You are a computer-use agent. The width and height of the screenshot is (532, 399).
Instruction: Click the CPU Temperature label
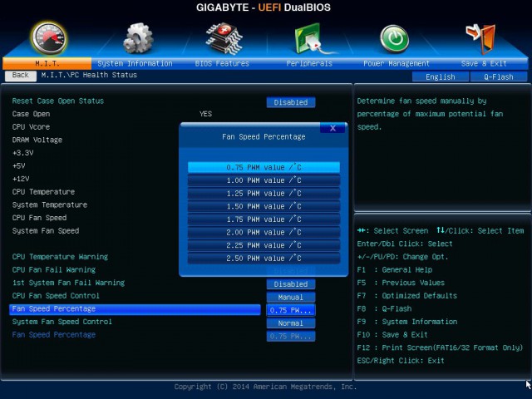43,192
